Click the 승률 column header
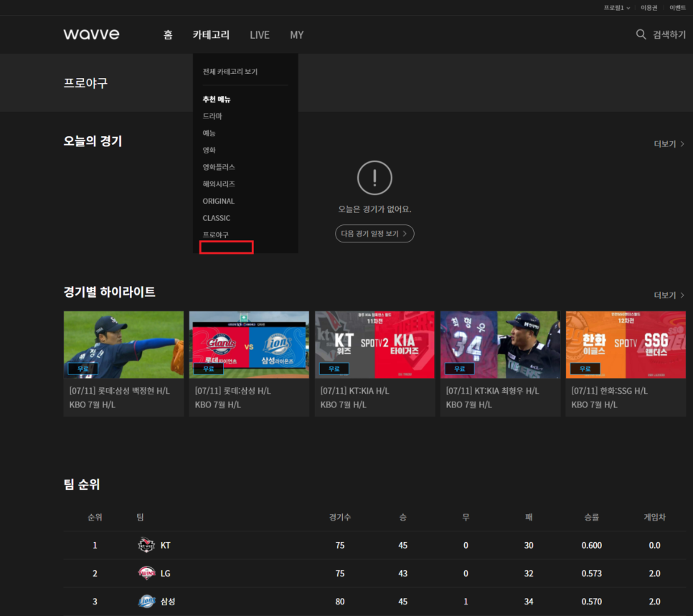The width and height of the screenshot is (693, 616). coord(591,517)
